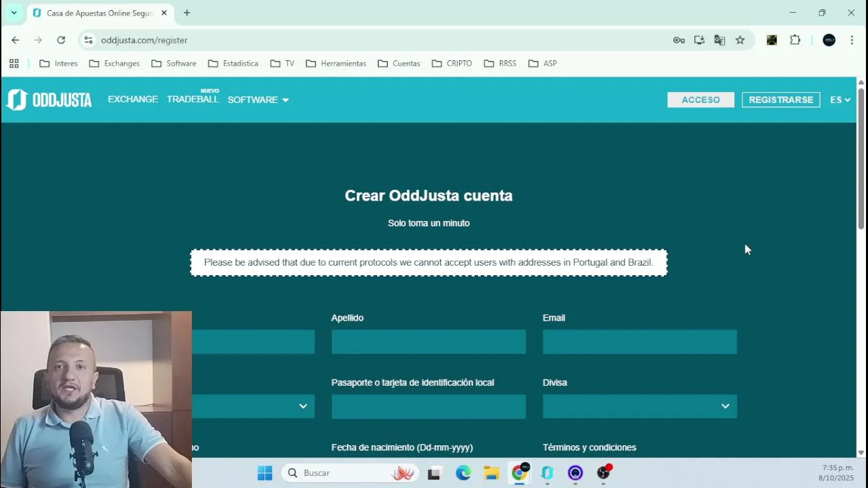Close the Casa de Apuestas tab
The image size is (868, 488).
click(x=164, y=13)
